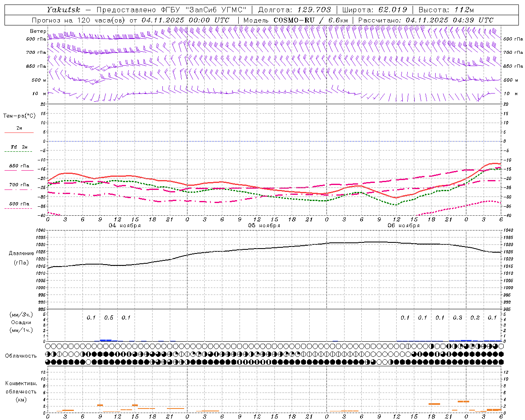This screenshot has height=420, width=525.
Task: Click the Прогноз на 120 часа(ов) text
Action: point(79,20)
